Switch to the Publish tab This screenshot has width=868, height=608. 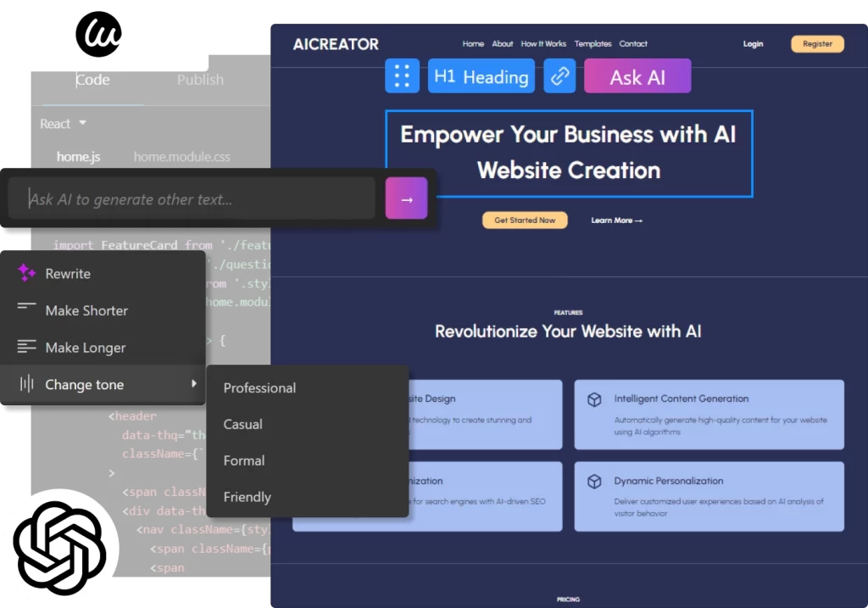coord(200,80)
